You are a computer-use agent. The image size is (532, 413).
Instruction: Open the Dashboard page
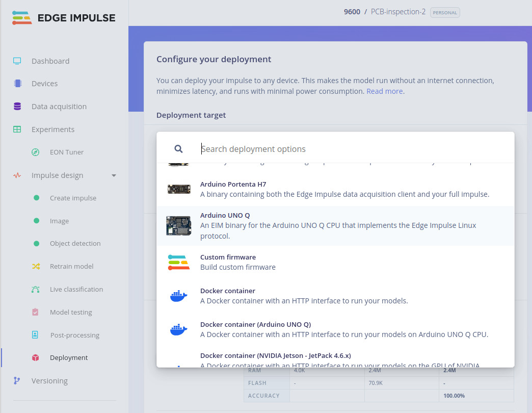50,61
